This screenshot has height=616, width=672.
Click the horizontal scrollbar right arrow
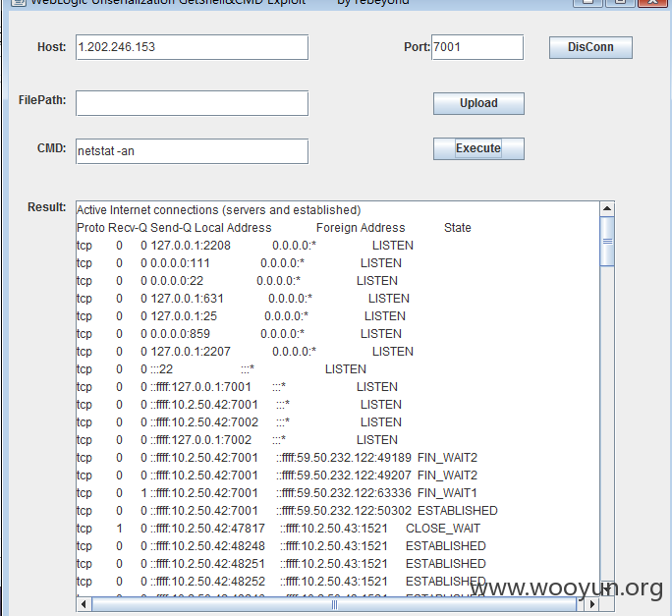pos(592,604)
